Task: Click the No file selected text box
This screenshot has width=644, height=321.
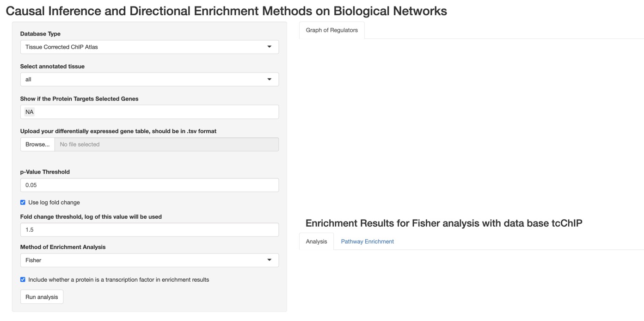Action: pos(166,144)
